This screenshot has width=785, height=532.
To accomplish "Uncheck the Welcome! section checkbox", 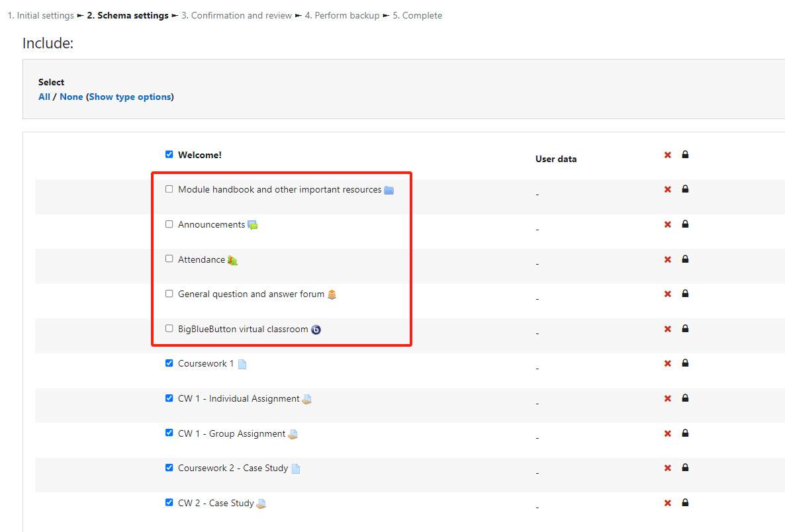I will click(169, 154).
